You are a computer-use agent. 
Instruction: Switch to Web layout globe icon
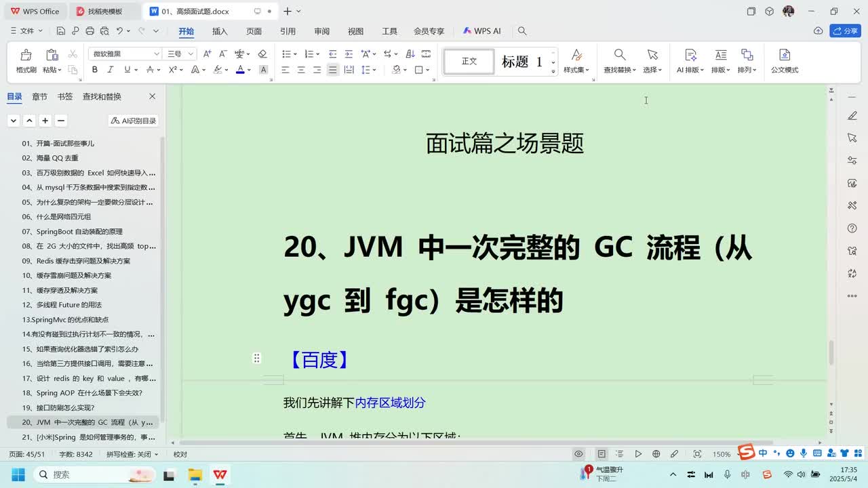tap(656, 454)
